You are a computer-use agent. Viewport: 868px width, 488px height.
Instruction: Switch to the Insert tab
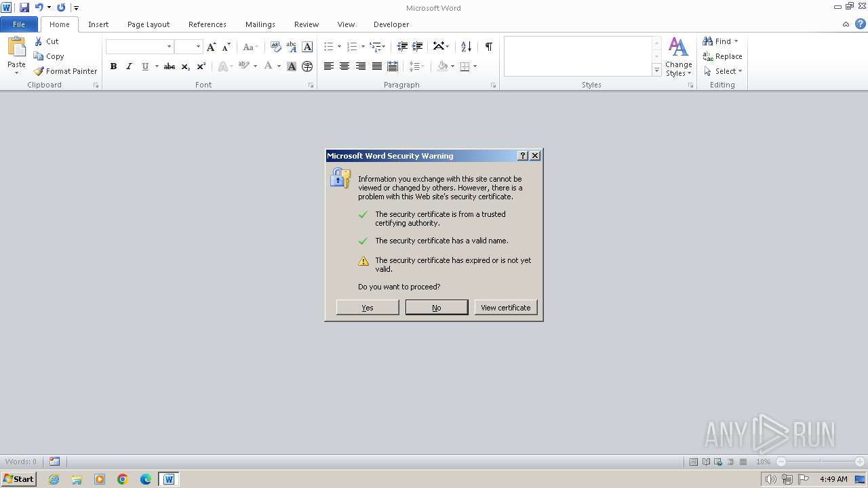click(98, 24)
